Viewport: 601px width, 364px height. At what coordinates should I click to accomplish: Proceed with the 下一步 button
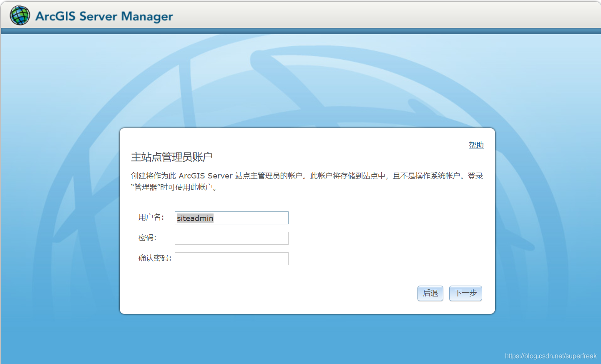(x=465, y=293)
